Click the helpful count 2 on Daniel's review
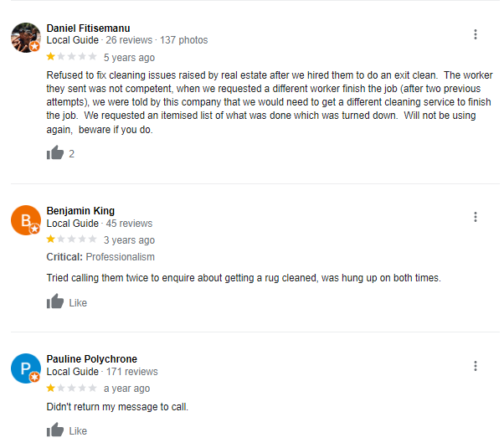The width and height of the screenshot is (504, 448). pyautogui.click(x=72, y=154)
